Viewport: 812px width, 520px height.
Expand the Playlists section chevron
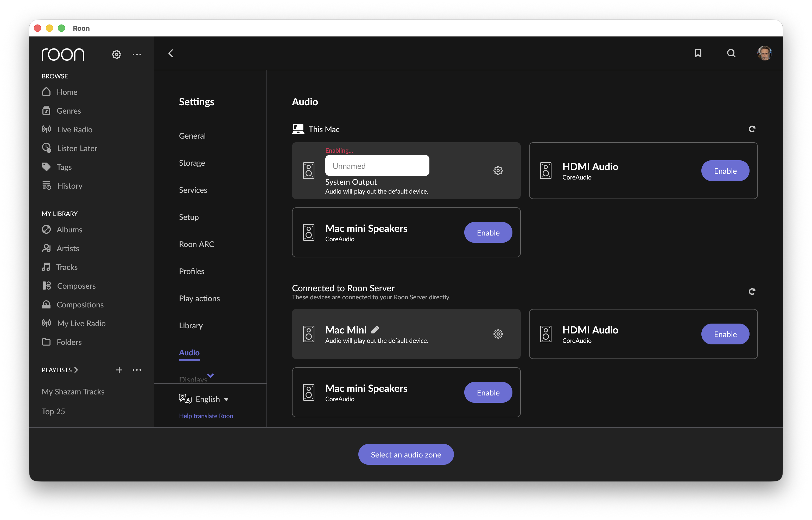tap(76, 370)
